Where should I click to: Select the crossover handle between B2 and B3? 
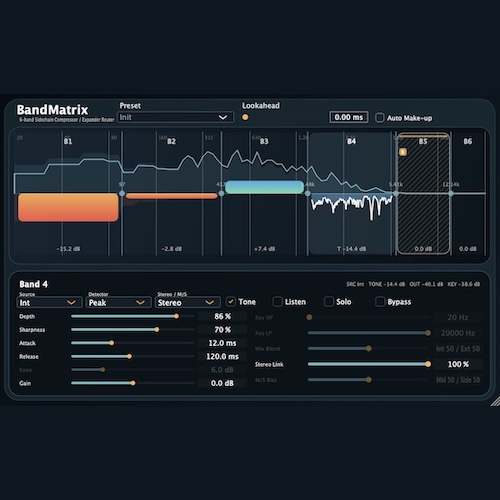click(x=221, y=193)
